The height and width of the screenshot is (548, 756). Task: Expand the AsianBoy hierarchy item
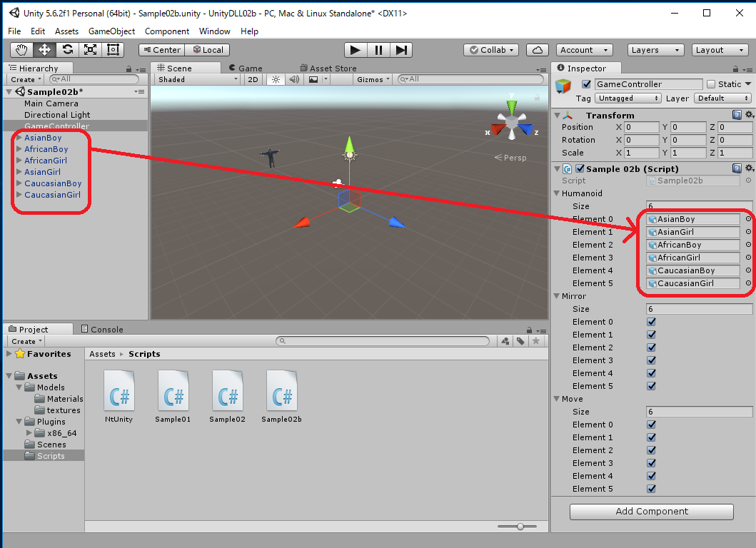[19, 138]
